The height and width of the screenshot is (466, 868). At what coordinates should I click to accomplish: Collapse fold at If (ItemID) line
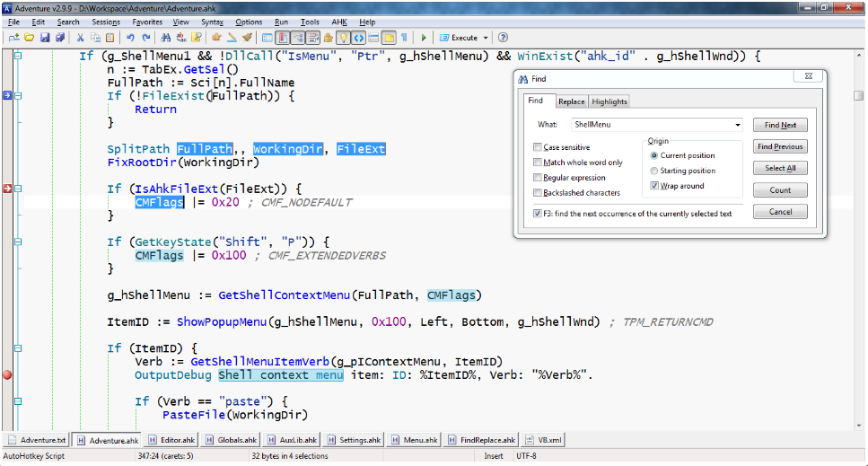(18, 348)
